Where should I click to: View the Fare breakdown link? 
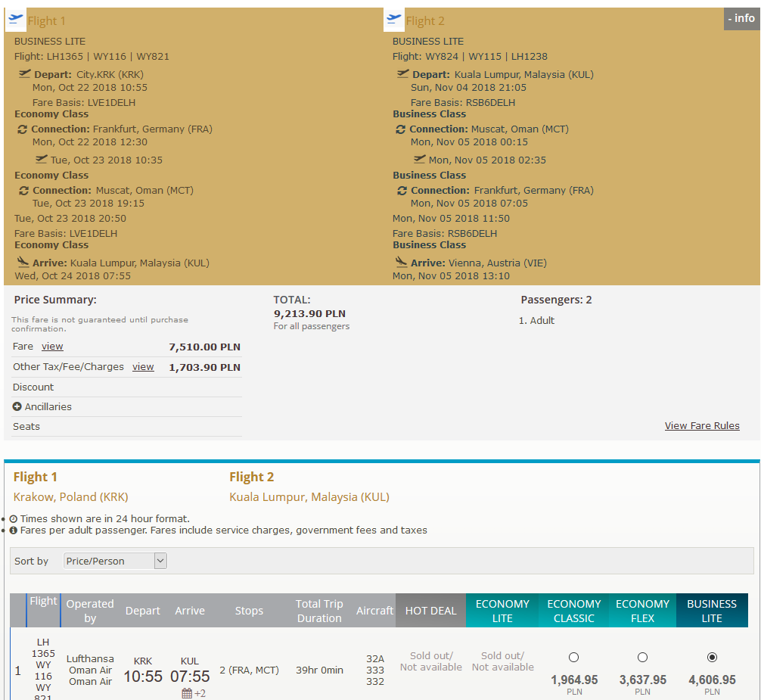point(52,346)
